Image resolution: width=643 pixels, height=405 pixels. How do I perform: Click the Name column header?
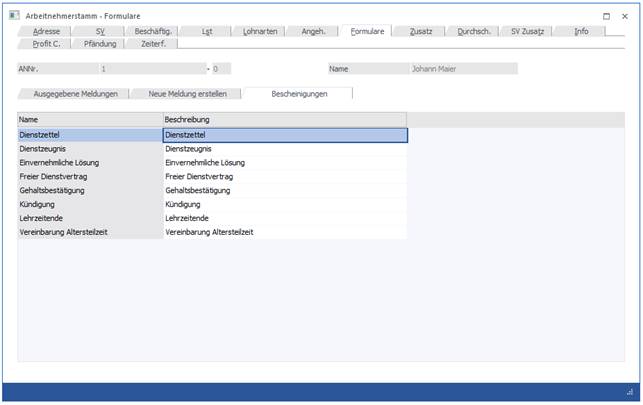pyautogui.click(x=90, y=120)
